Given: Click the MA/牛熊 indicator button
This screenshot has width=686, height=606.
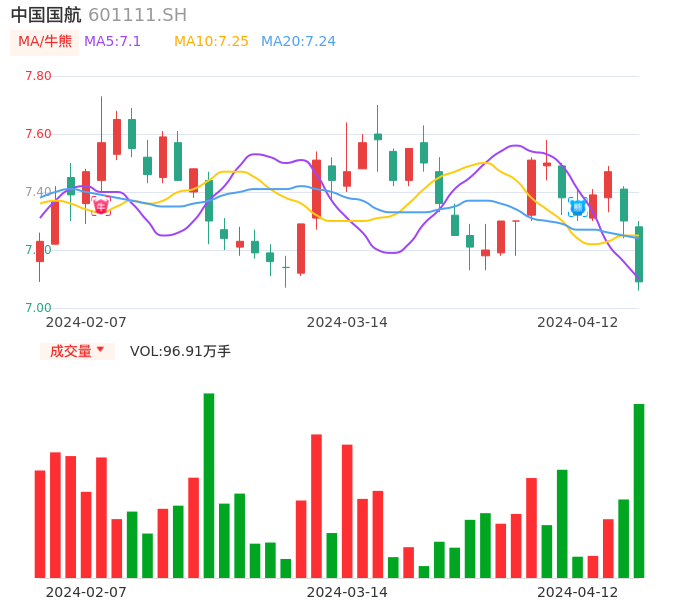Looking at the screenshot, I should [45, 42].
